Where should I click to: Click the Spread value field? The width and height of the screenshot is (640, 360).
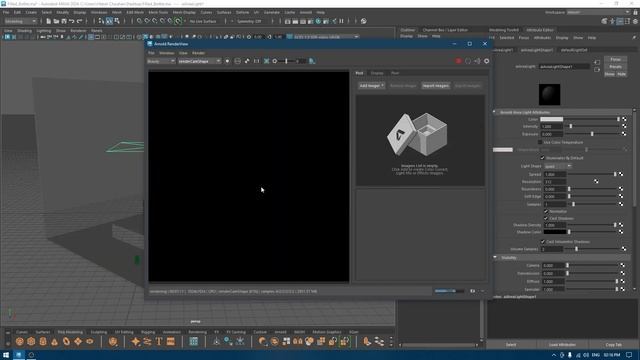555,174
